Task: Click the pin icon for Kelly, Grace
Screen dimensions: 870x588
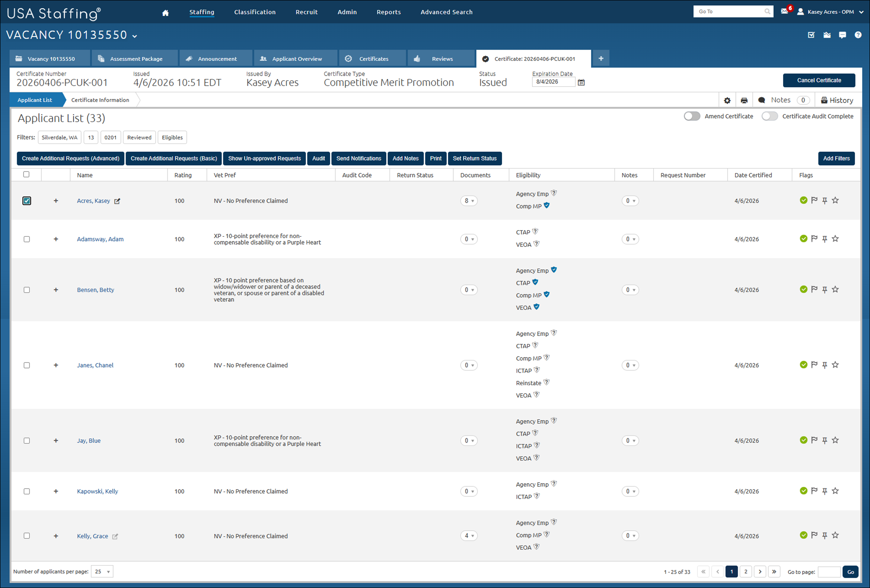Action: [x=824, y=535]
